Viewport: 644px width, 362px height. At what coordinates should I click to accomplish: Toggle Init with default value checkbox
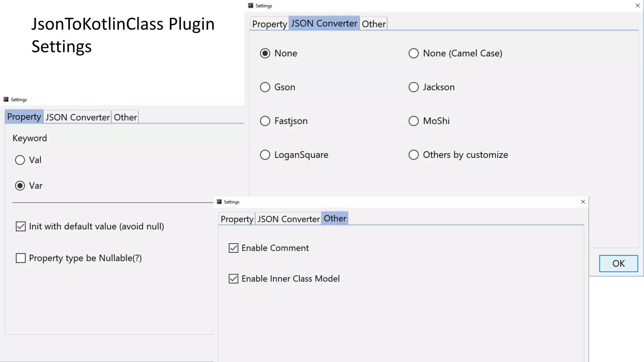[x=21, y=226]
